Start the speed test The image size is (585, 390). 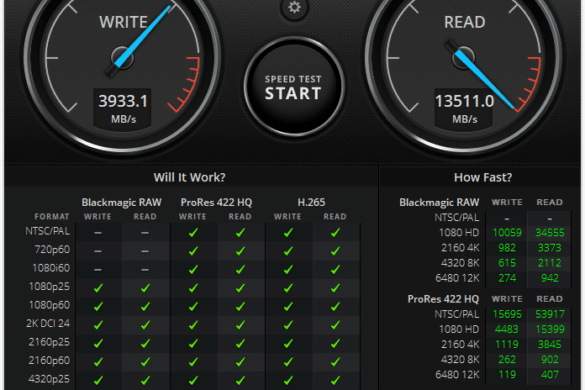(294, 87)
